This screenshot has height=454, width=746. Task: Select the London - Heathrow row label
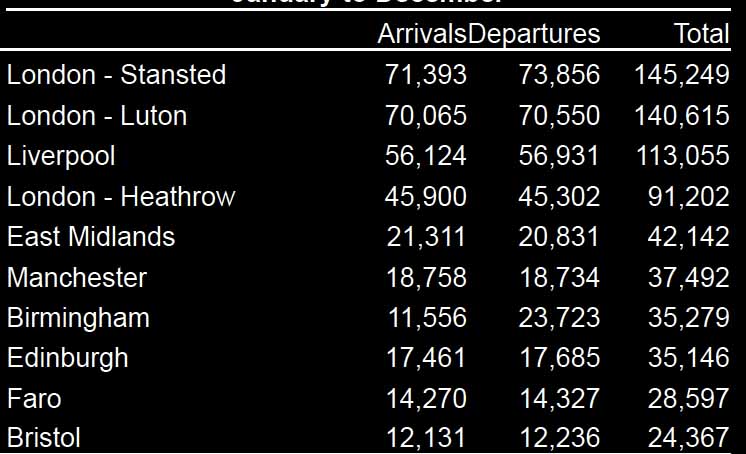pyautogui.click(x=121, y=197)
